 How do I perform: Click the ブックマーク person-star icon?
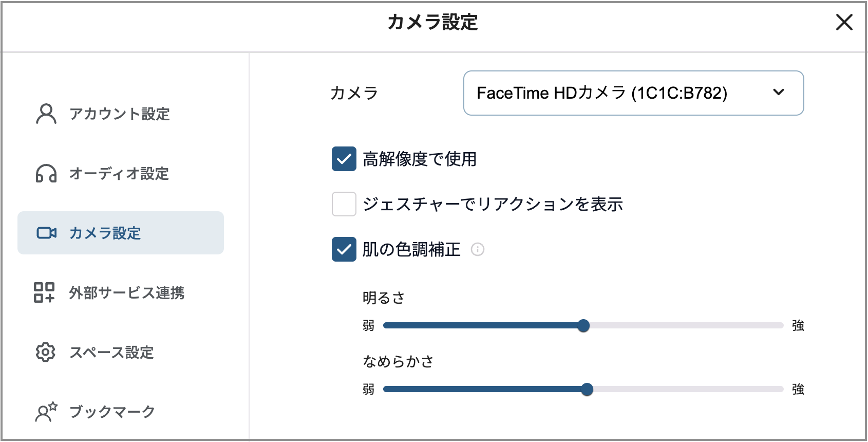45,411
